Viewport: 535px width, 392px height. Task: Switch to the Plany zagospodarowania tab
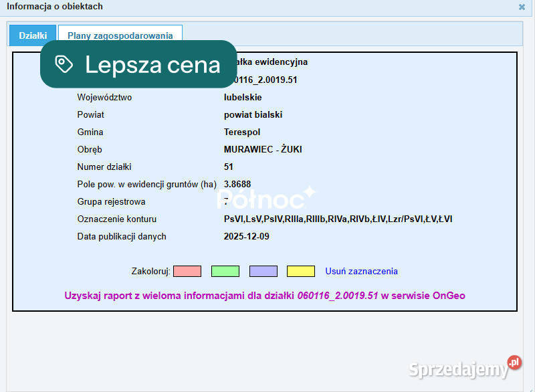120,34
